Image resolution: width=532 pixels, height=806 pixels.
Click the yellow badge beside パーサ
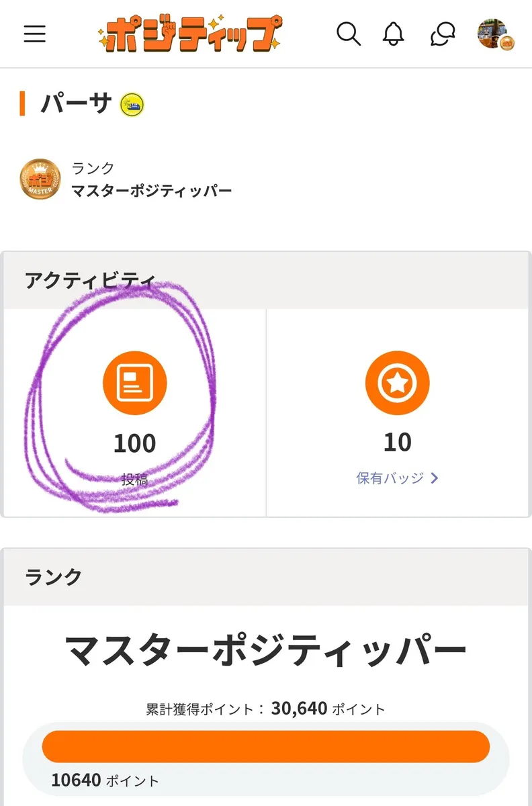(x=132, y=104)
